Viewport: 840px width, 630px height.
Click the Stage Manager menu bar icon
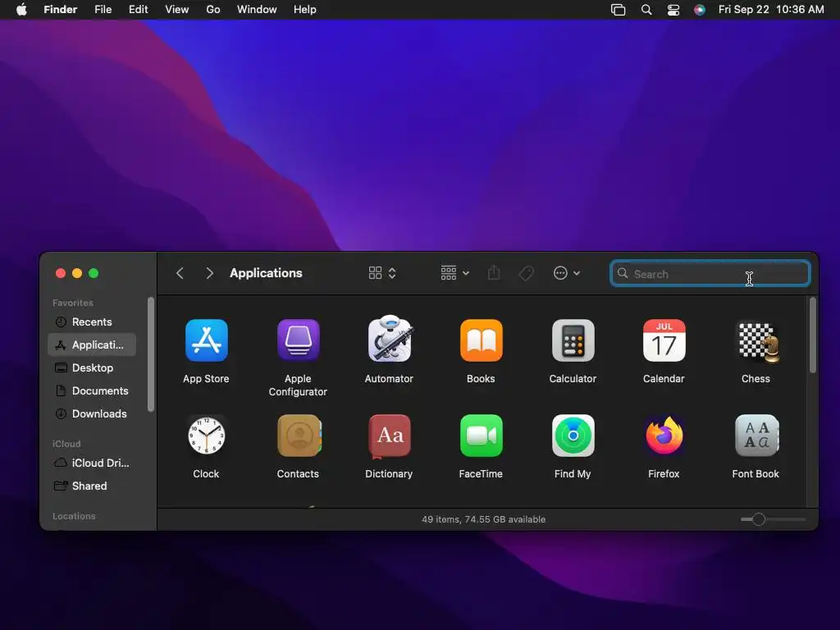click(619, 10)
